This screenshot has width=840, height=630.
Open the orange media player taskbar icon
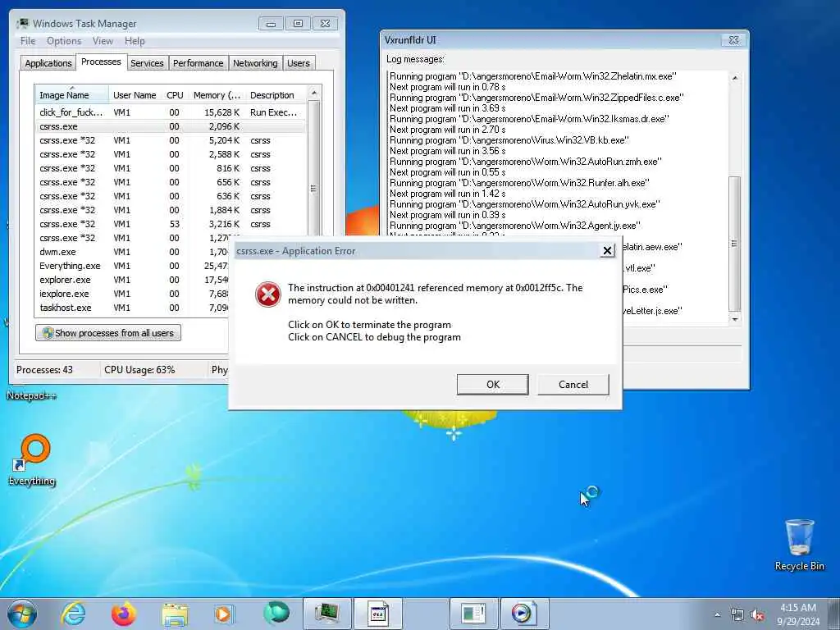(223, 614)
